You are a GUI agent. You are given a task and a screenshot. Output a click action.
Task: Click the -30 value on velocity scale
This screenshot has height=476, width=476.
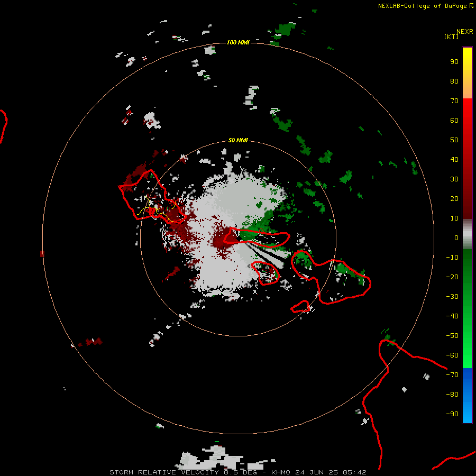coord(452,297)
